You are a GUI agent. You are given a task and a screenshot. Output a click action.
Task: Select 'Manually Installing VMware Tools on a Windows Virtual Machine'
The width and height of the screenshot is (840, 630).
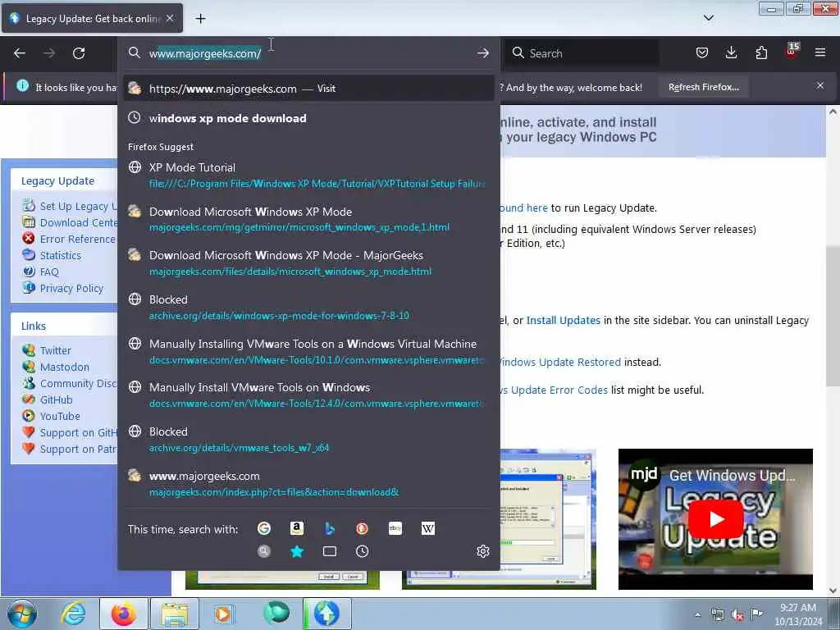[308, 351]
